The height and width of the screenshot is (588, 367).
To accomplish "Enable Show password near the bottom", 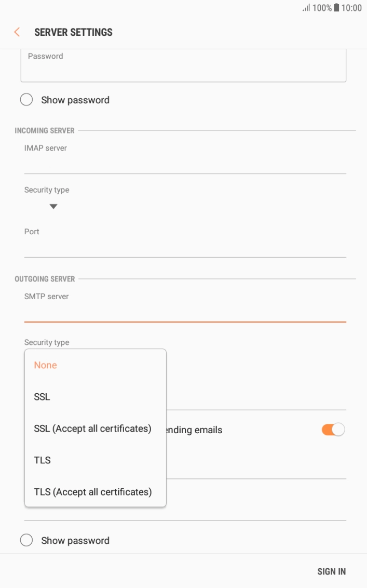I will [x=26, y=540].
